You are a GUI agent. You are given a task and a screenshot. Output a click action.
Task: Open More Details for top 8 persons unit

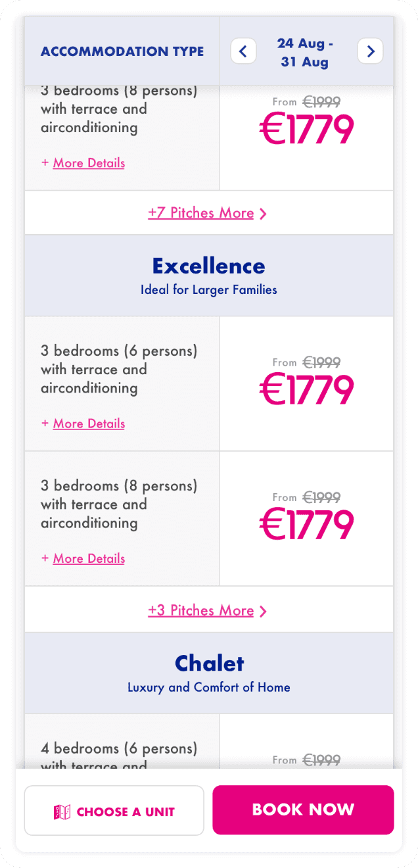89,163
